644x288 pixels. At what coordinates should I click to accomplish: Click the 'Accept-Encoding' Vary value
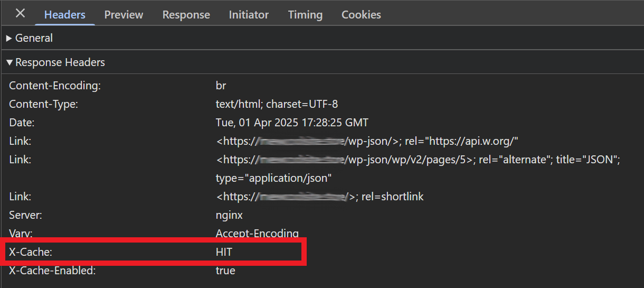tap(257, 233)
